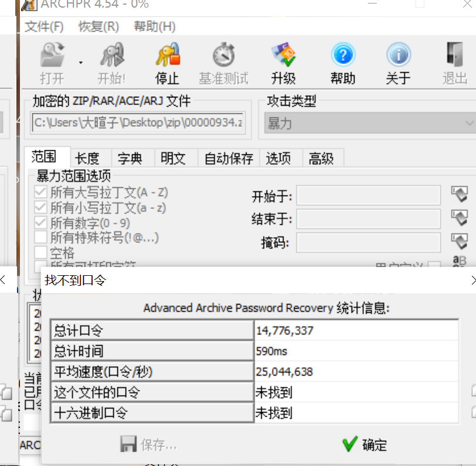The width and height of the screenshot is (476, 466).
Task: Click 确定 to close statistics dialog
Action: (365, 445)
